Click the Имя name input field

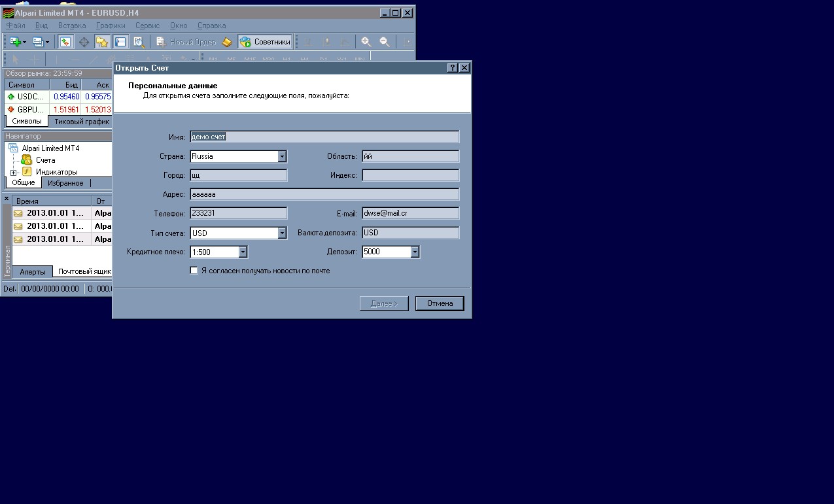click(324, 137)
